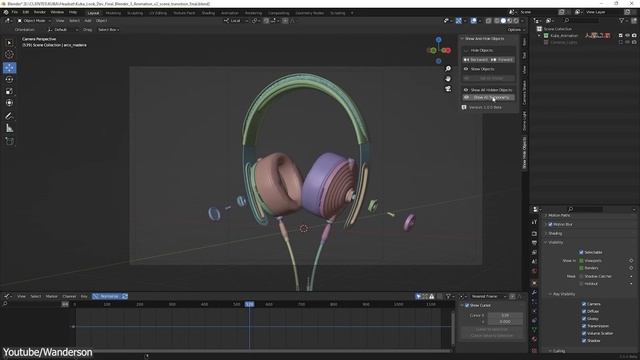Toggle Diffuse ray visibility checkbox

click(584, 311)
